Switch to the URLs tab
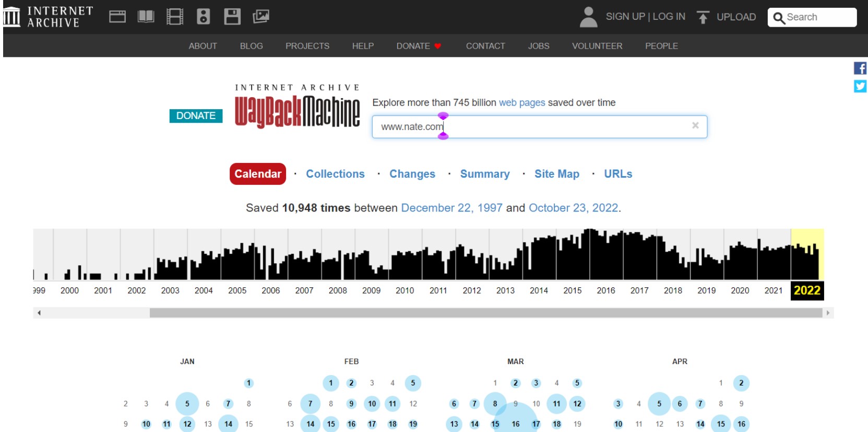This screenshot has height=432, width=868. point(618,174)
